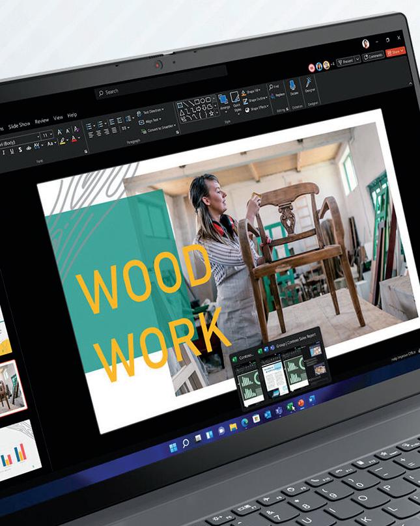The width and height of the screenshot is (420, 526).
Task: Click Excel icon on taskbar
Action: 290,407
